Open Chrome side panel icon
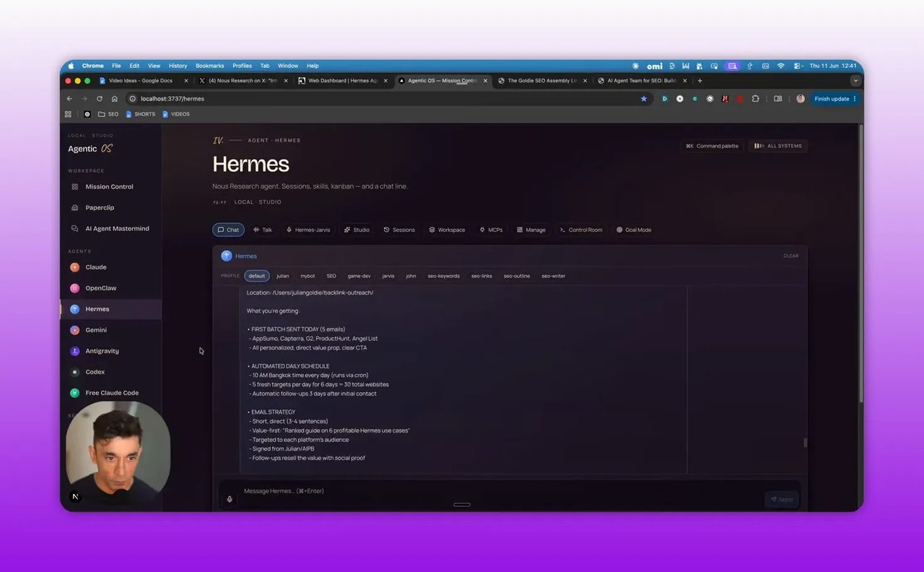 coord(778,99)
